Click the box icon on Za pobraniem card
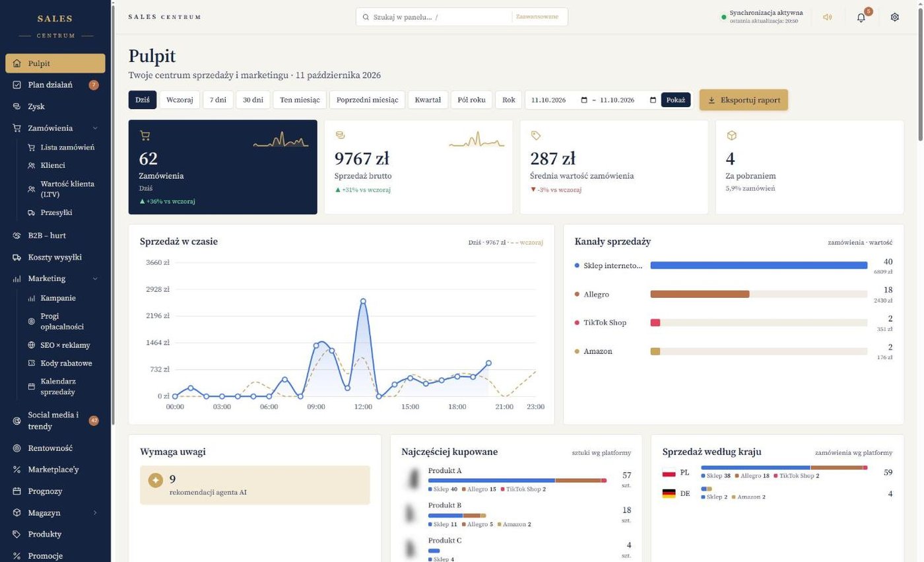 coord(731,135)
